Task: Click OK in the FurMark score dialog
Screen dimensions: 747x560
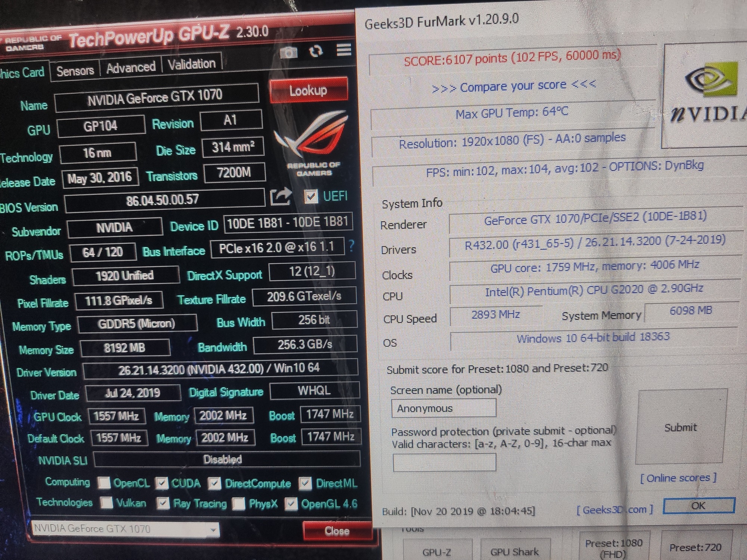Action: pyautogui.click(x=698, y=505)
